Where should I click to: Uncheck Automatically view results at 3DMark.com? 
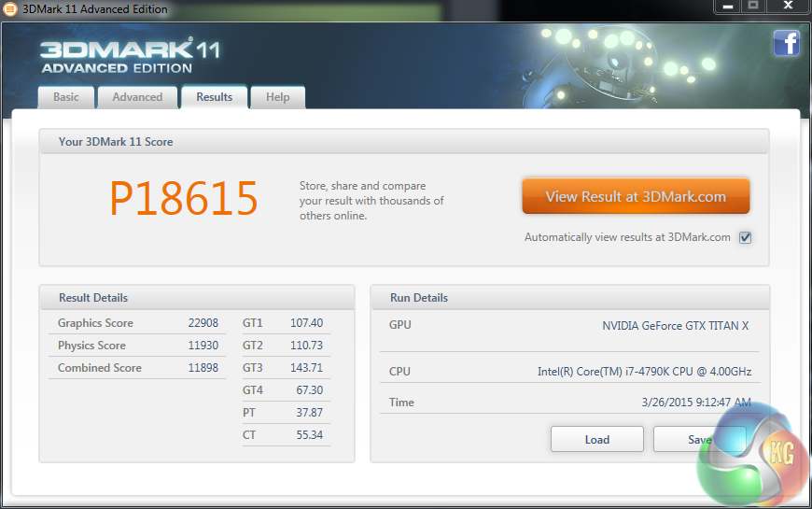pos(745,237)
